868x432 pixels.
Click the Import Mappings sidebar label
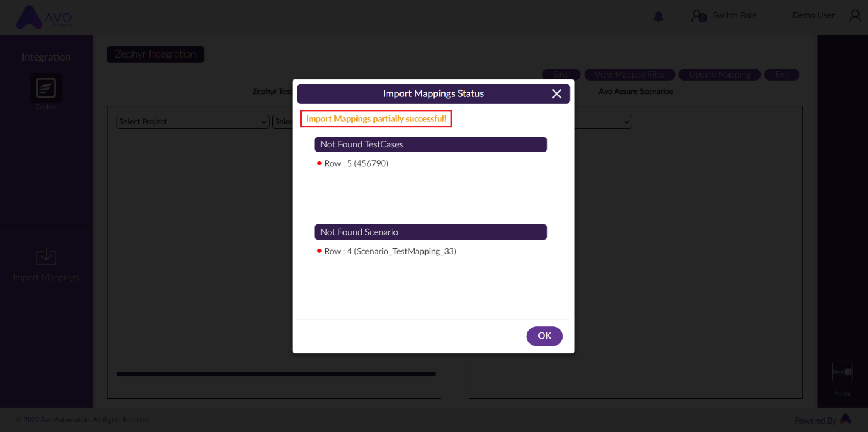tap(46, 277)
